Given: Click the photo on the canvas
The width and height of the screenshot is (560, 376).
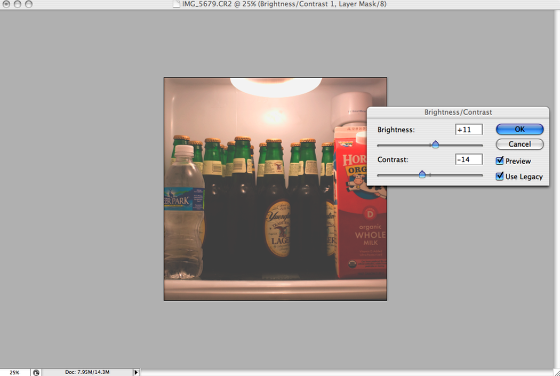Looking at the screenshot, I should pos(275,189).
